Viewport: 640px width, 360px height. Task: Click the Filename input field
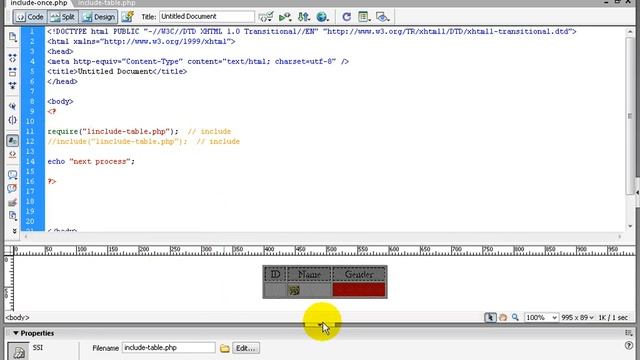click(169, 348)
